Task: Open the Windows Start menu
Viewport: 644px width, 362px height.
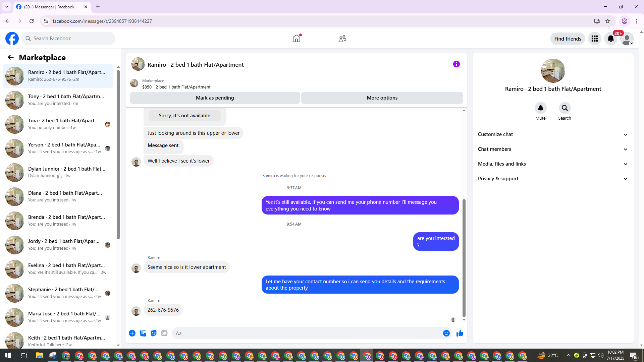Action: [8, 355]
